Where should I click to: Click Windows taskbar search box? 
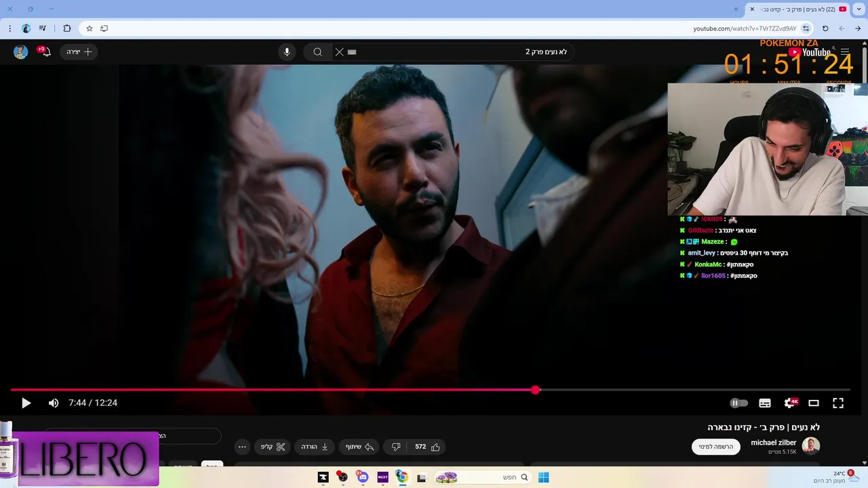coord(481,477)
